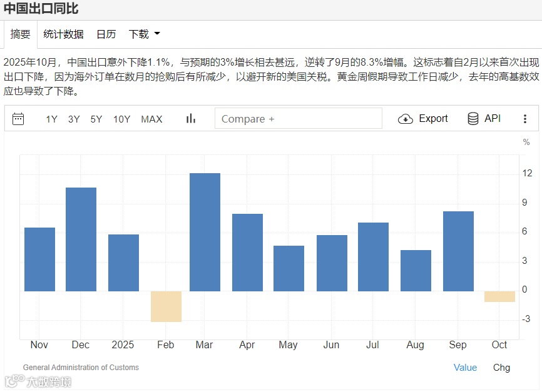
Task: Click the % unit label above axis
Action: pos(526,143)
